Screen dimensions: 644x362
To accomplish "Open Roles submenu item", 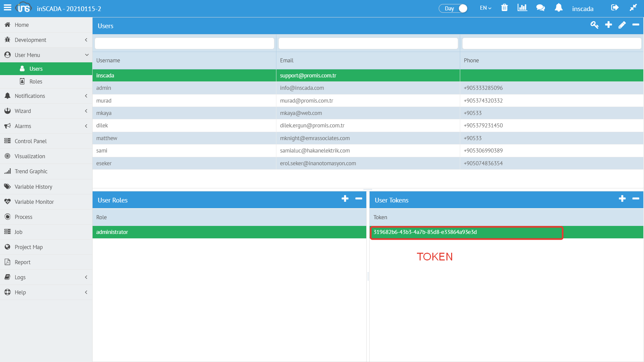I will tap(46, 81).
